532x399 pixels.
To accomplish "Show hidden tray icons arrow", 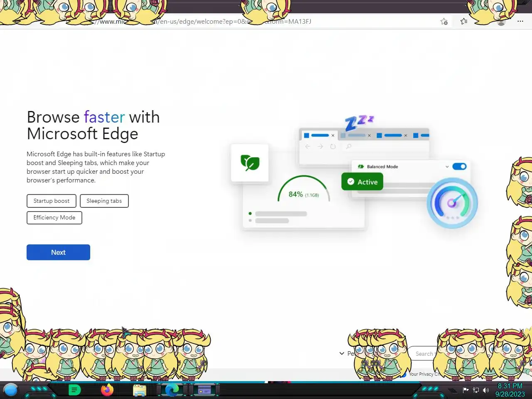I will pyautogui.click(x=453, y=390).
